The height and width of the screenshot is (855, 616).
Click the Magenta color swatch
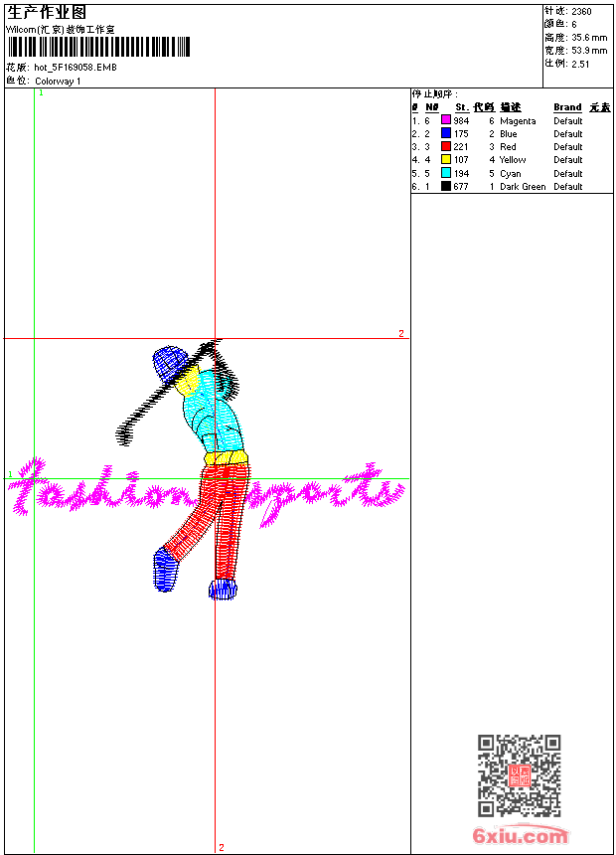click(446, 120)
